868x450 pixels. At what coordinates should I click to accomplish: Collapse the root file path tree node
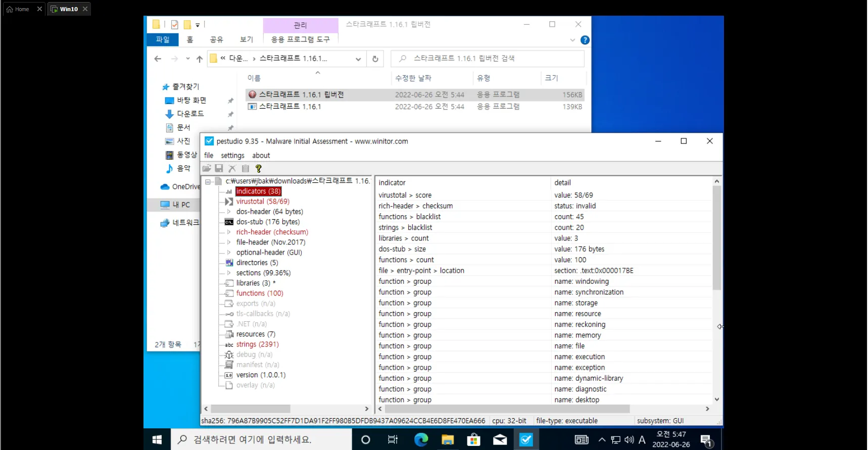[208, 181]
